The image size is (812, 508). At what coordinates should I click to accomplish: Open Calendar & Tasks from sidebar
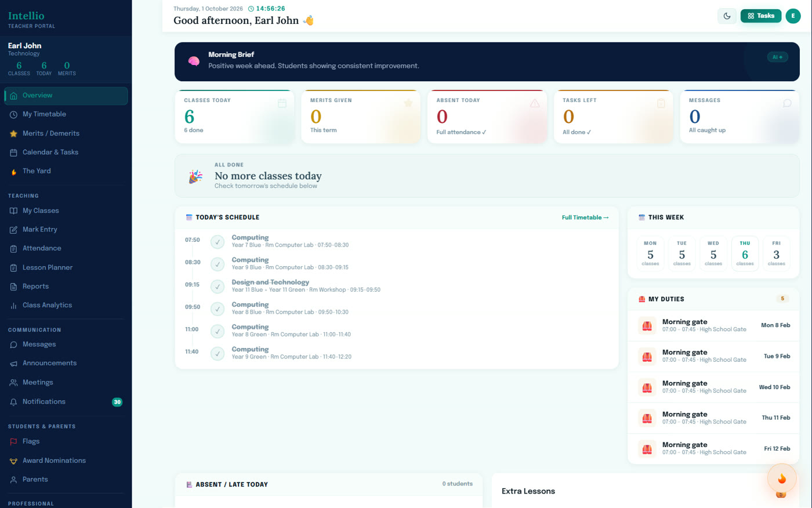pyautogui.click(x=66, y=153)
